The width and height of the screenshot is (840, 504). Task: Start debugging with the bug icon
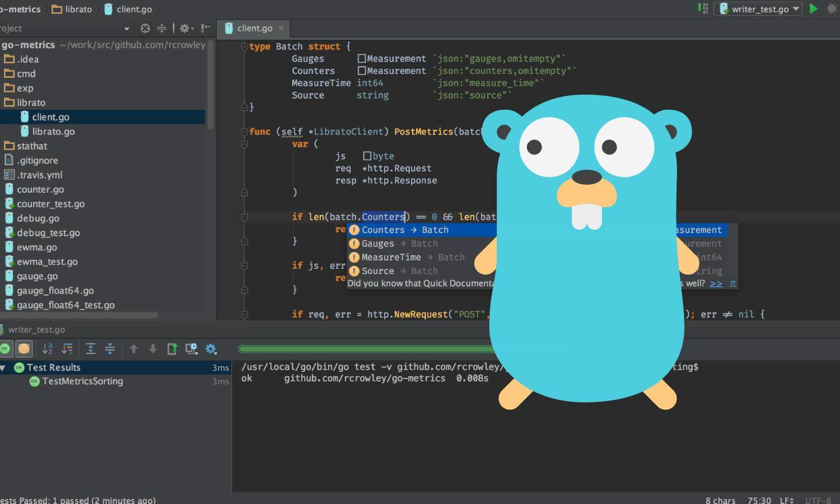click(x=833, y=8)
